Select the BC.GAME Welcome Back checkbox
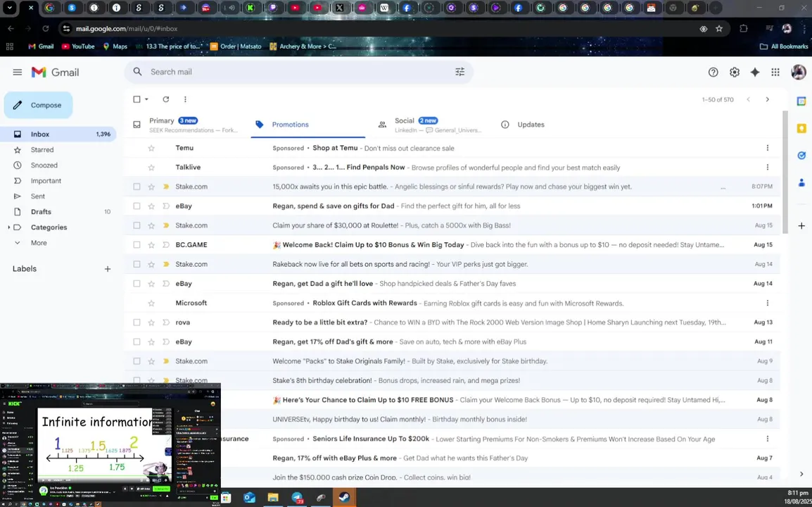 137,244
